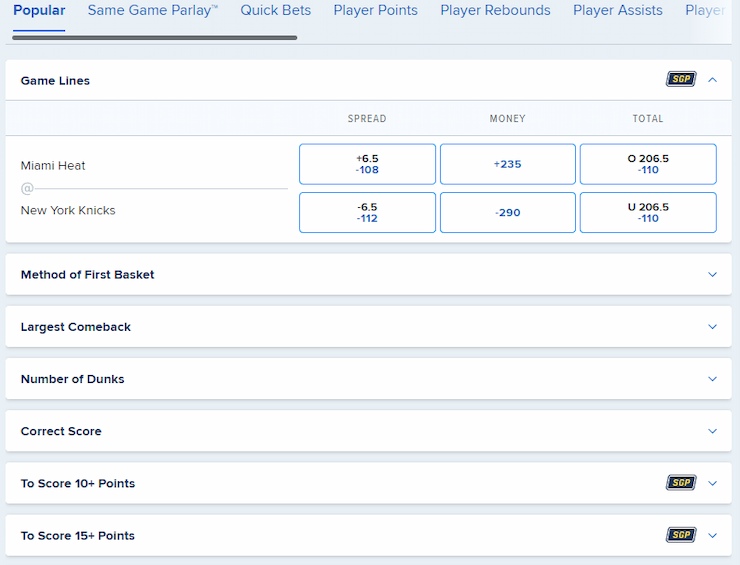Select Under 206.5 total bet
The image size is (740, 565).
coord(648,212)
